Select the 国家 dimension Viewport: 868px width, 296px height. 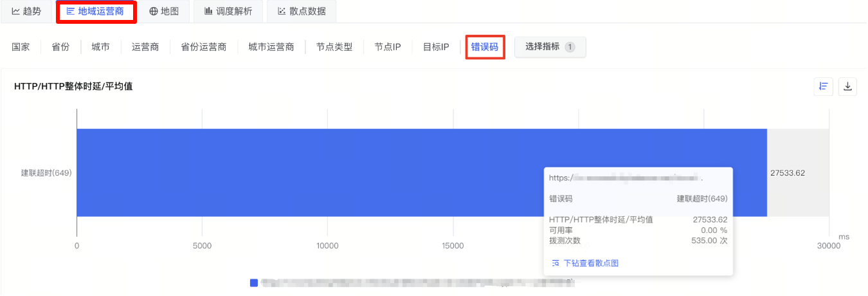coord(21,47)
